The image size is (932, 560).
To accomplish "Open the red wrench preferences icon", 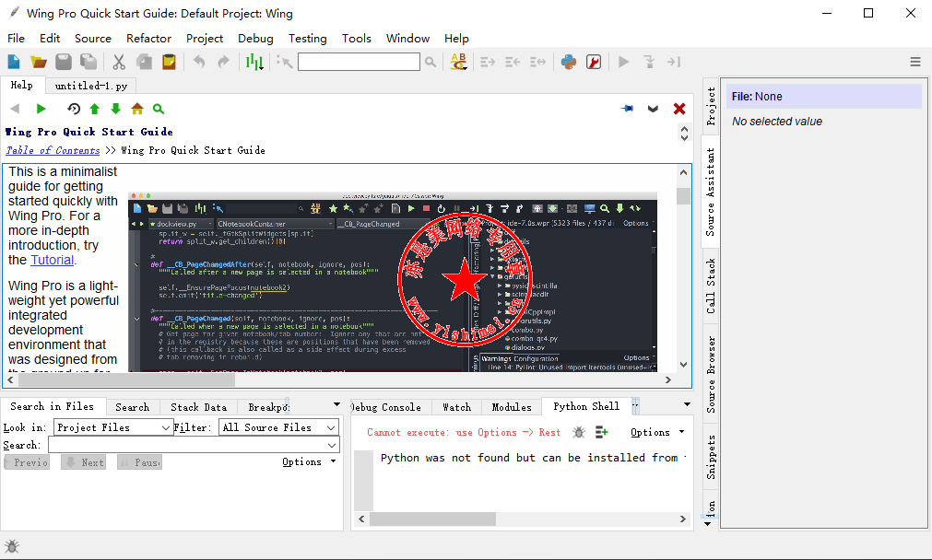I will [594, 62].
